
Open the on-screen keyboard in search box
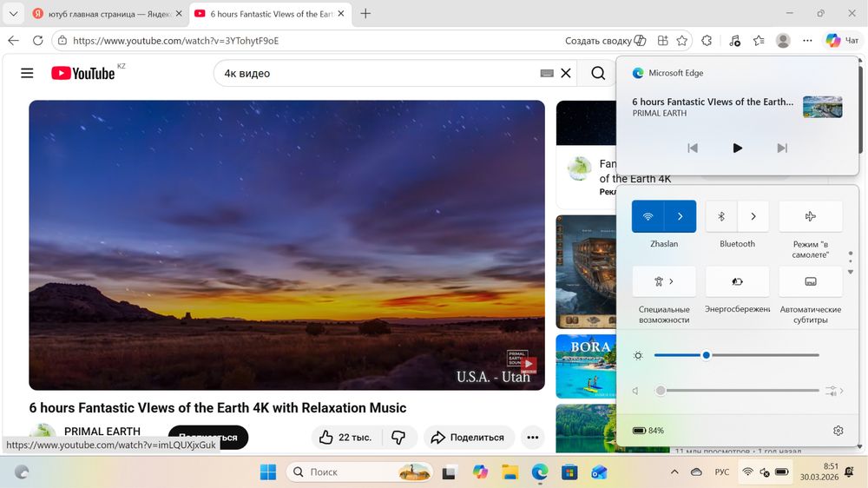(x=547, y=73)
